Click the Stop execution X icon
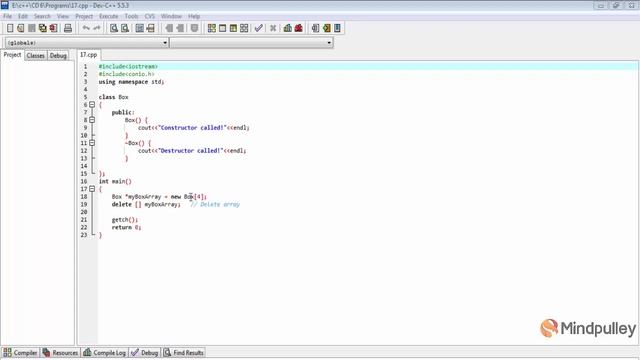The height and width of the screenshot is (360, 640). [x=273, y=28]
